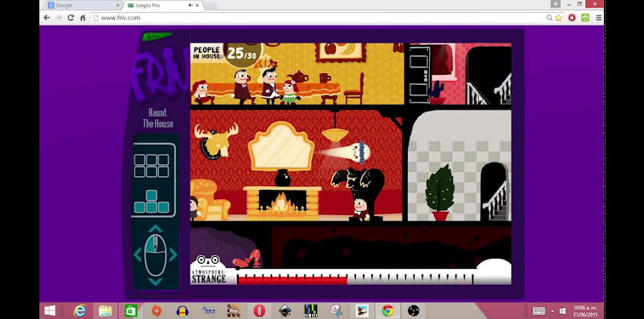644x319 pixels.
Task: Click the staircase archway beside the plant
Action: (x=494, y=192)
